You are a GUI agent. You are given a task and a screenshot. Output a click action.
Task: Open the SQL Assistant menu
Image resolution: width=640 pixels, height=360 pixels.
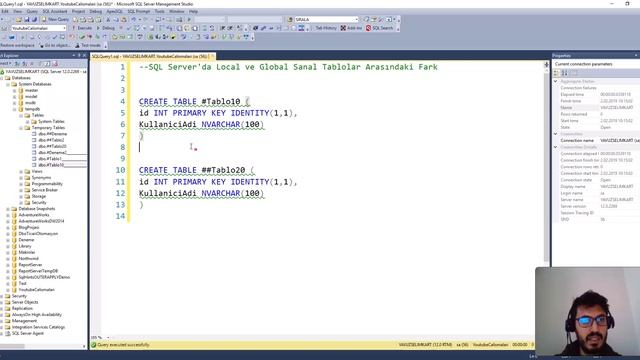(x=55, y=11)
